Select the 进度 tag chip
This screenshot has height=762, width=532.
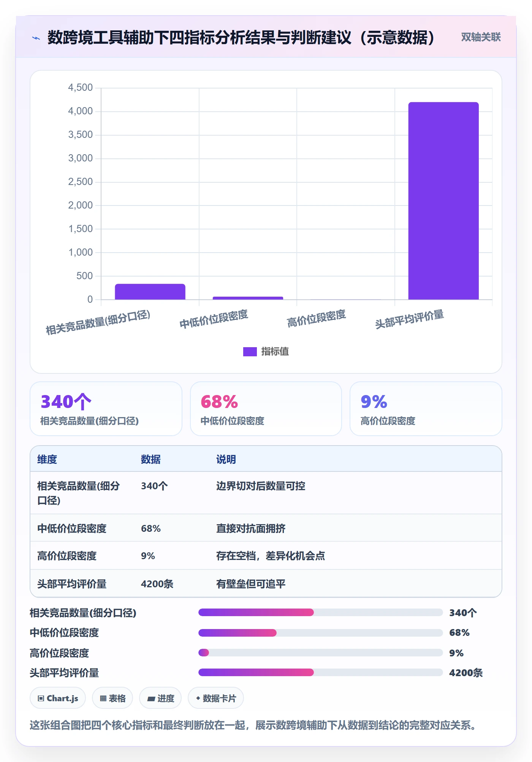[160, 698]
